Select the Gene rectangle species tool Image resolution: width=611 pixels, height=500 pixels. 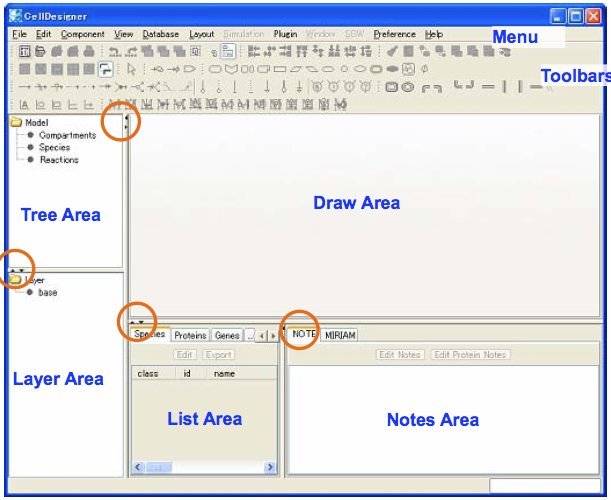pos(280,69)
